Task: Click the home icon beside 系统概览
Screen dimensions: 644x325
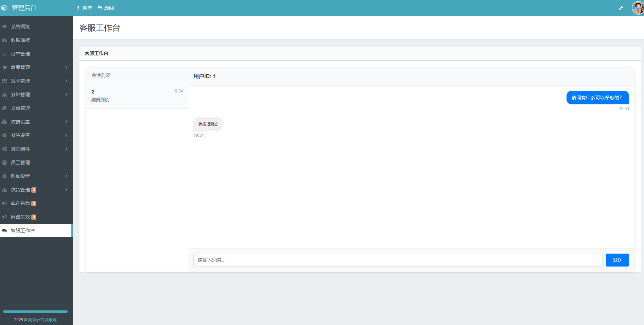Action: point(4,27)
